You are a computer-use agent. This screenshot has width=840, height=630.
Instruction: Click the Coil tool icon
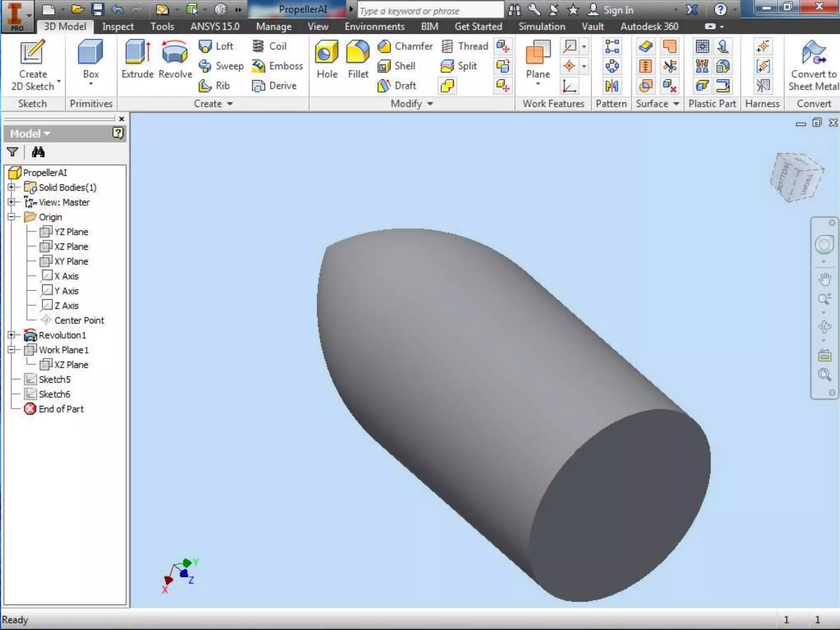258,46
